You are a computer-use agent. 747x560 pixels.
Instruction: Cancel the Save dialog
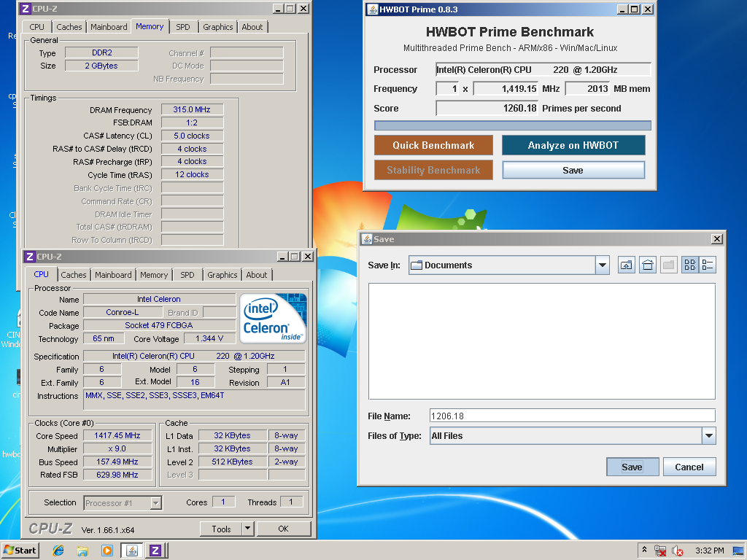point(689,467)
